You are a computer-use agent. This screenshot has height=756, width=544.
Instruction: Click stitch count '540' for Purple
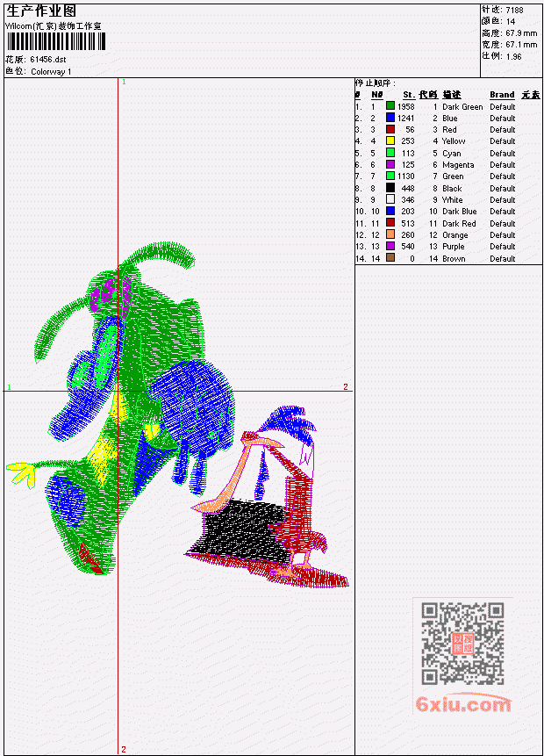tap(408, 247)
